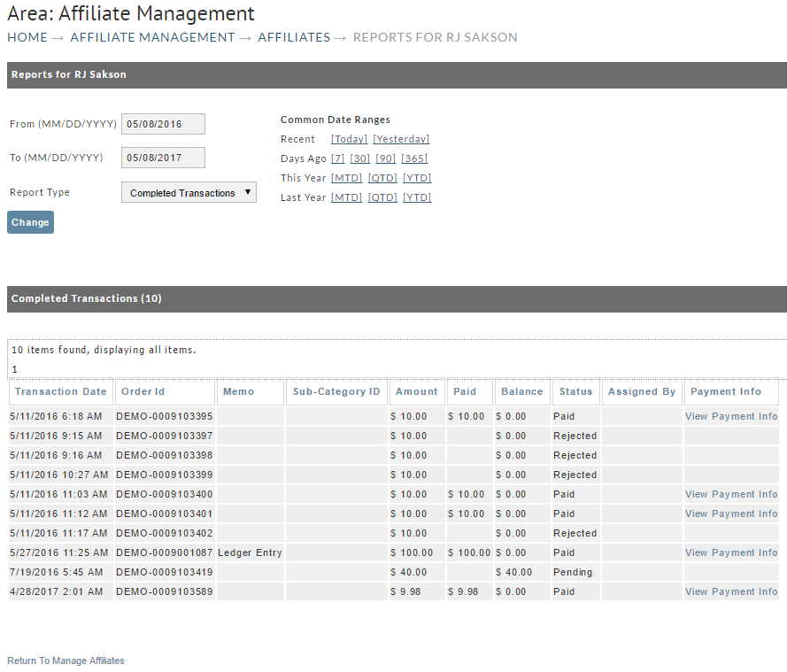Click Return To Manage Affiliates link
The width and height of the screenshot is (787, 672).
point(66,660)
